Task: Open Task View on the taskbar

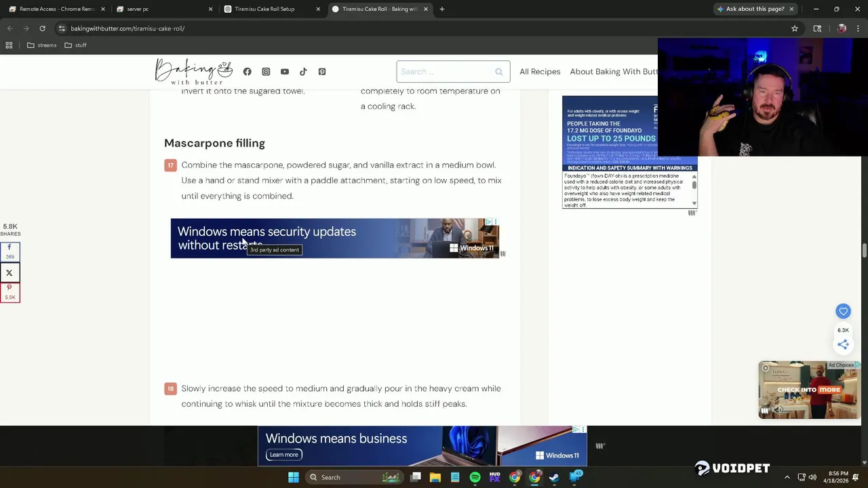Action: (416, 477)
